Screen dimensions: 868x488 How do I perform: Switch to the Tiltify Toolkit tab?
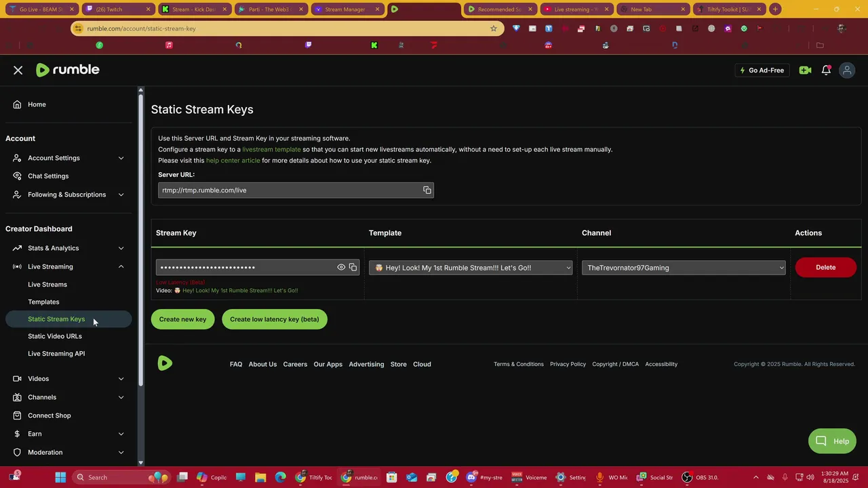(x=729, y=9)
